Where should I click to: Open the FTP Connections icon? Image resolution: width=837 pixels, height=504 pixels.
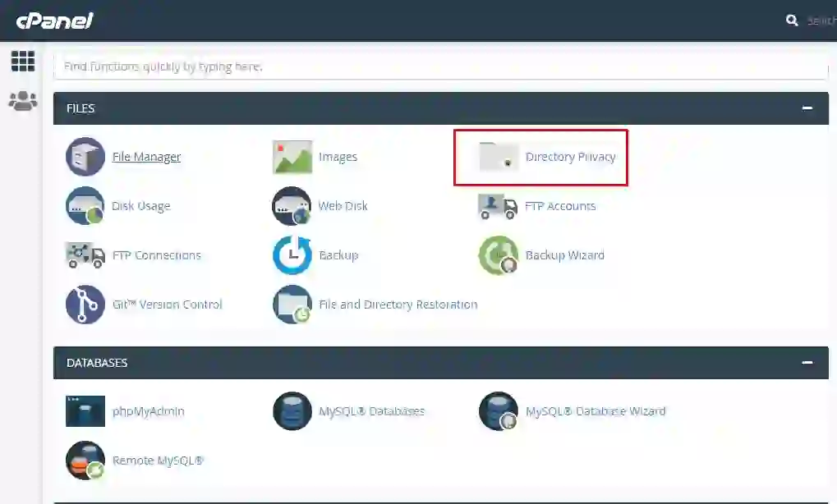(85, 255)
